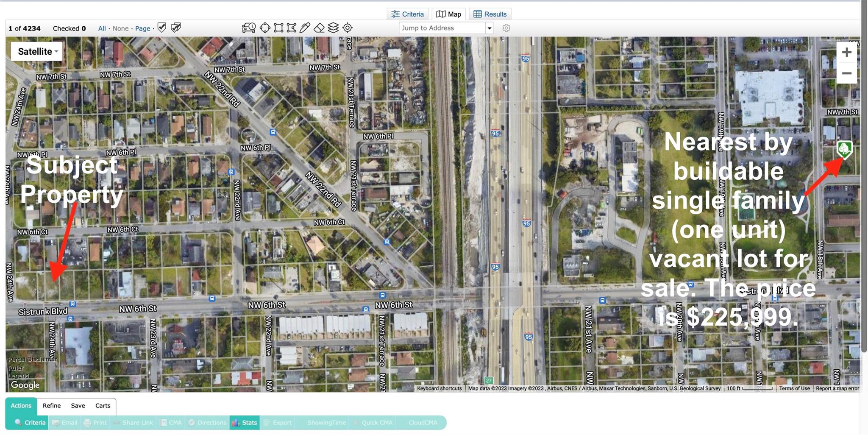
Task: Open map settings gear icon
Action: (x=506, y=28)
